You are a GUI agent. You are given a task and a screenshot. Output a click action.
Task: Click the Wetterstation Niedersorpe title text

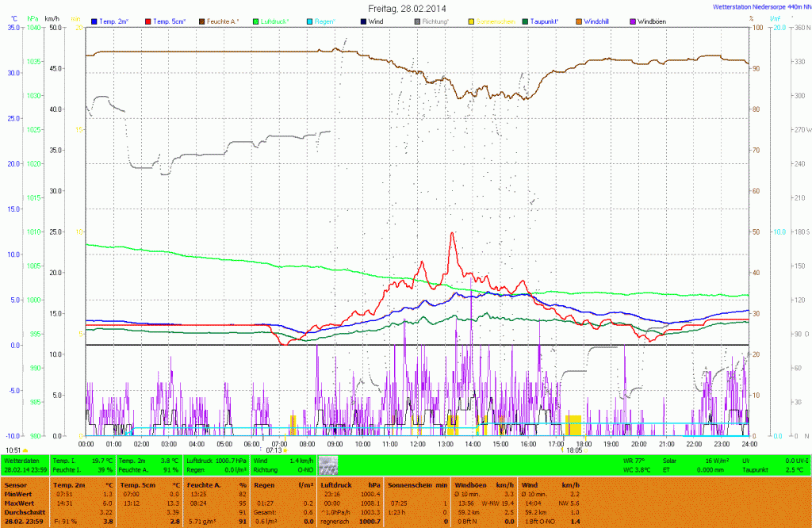(758, 6)
